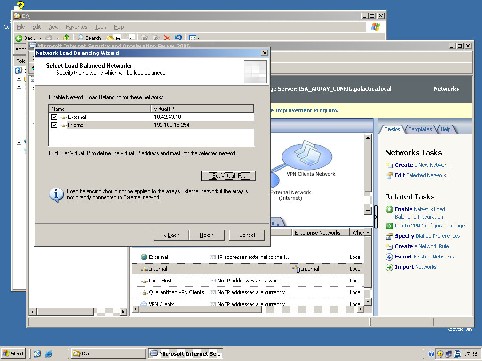The width and height of the screenshot is (482, 361).
Task: Switch to the Templates tab in ISA pane
Action: [x=420, y=129]
